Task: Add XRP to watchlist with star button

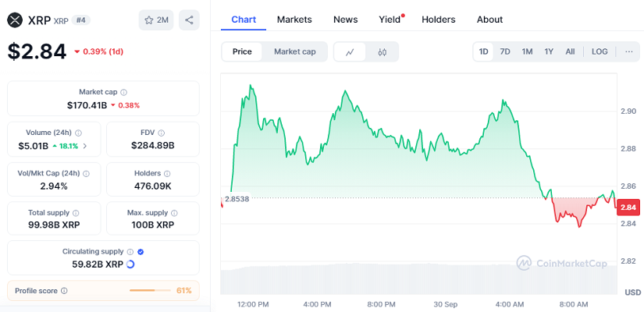Action: tap(156, 20)
